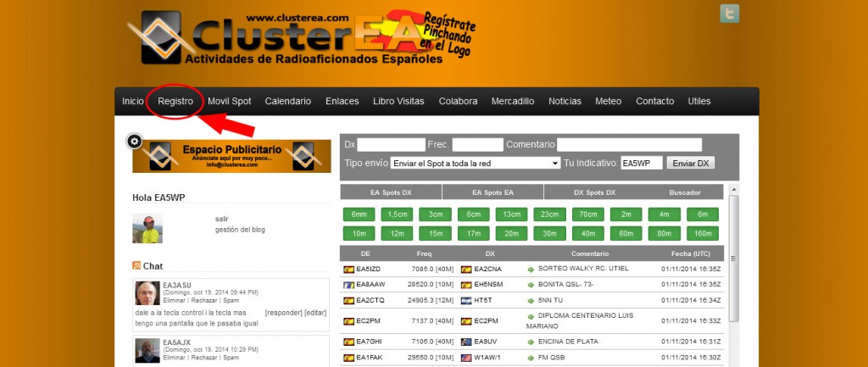The image size is (868, 367).
Task: Click the flag beside EA2CNA
Action: 466,269
